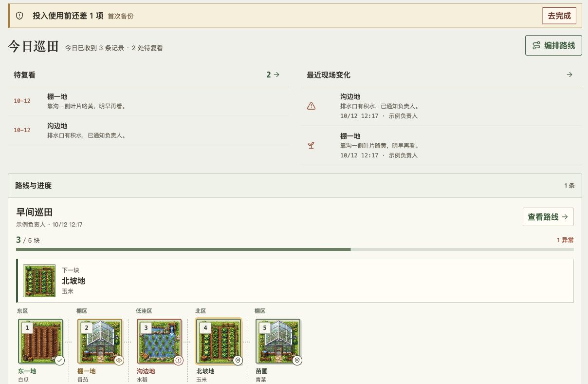The height and width of the screenshot is (384, 588).
Task: Click the 东区 zone label
Action: 22,311
